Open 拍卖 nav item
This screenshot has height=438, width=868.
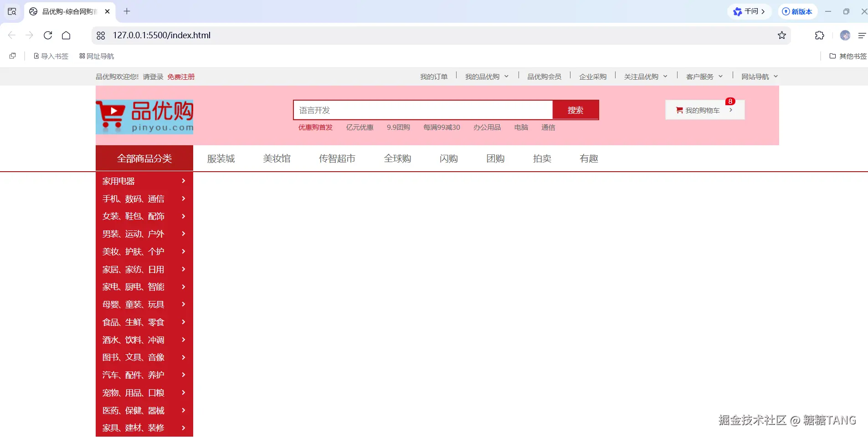pyautogui.click(x=542, y=158)
